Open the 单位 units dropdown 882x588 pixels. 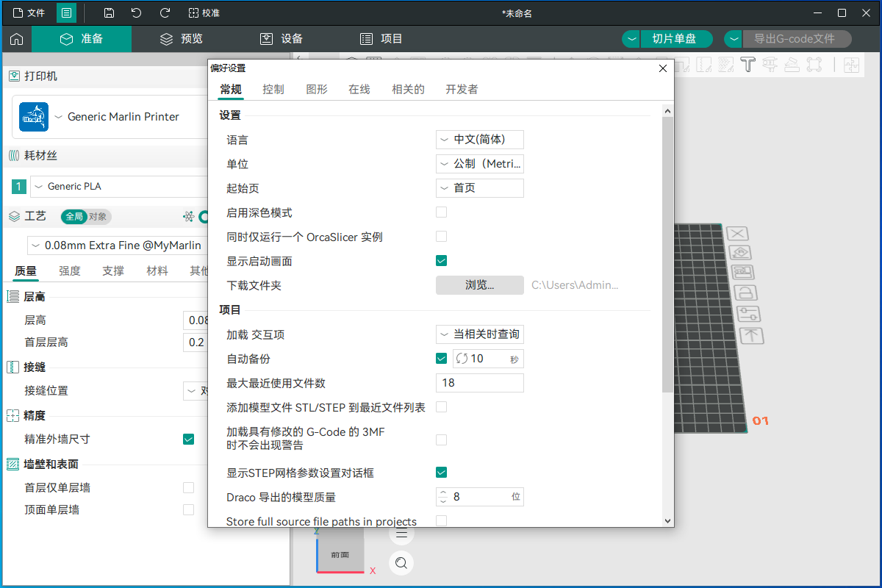coord(480,164)
